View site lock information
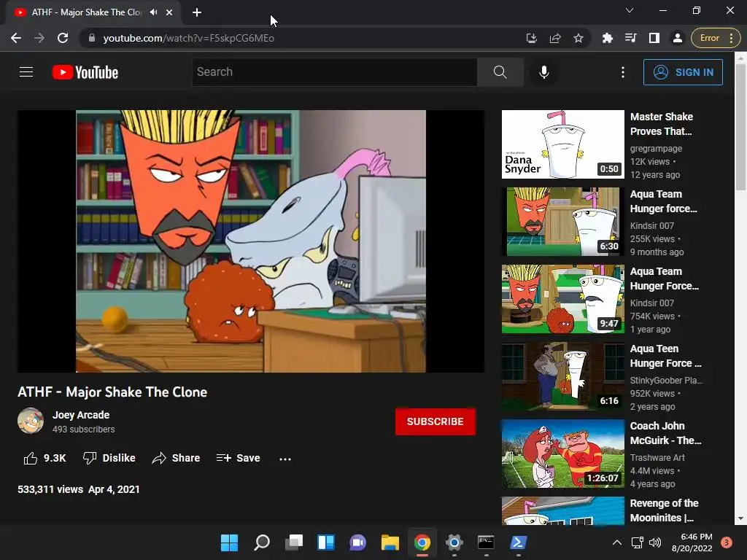 coord(92,38)
